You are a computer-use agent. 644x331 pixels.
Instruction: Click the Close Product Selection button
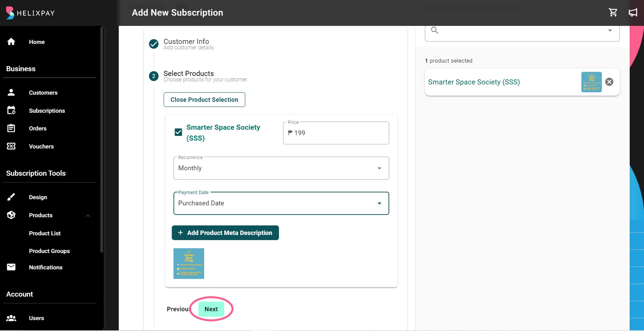[x=204, y=100]
